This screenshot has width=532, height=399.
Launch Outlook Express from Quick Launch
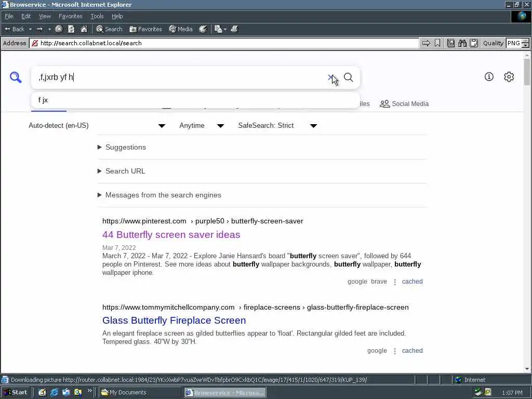66,393
